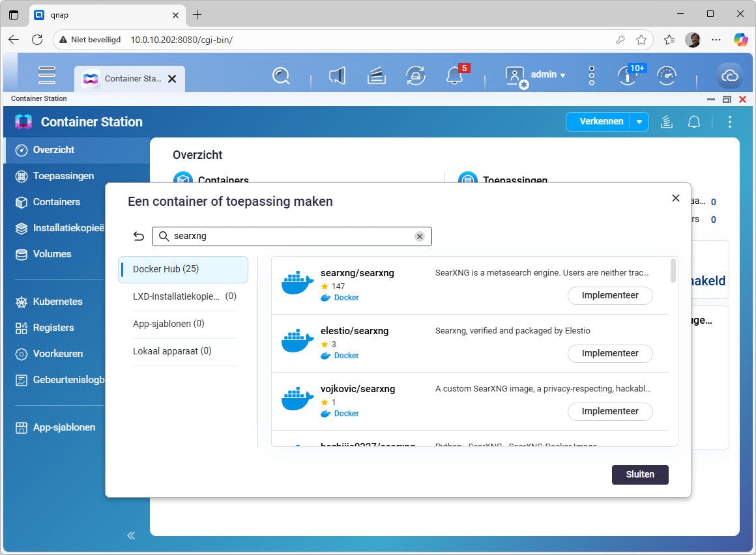This screenshot has width=756, height=555.
Task: Expand the admin user dropdown
Action: coord(562,76)
